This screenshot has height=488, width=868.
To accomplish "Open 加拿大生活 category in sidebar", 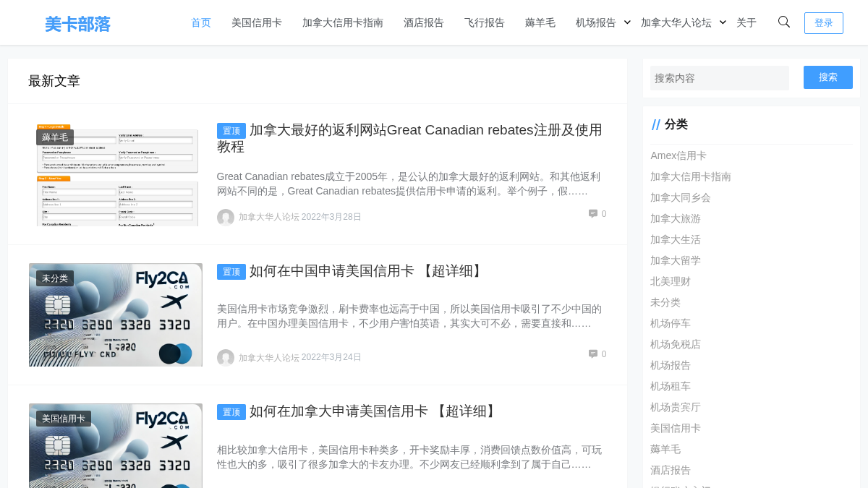I will [x=676, y=239].
